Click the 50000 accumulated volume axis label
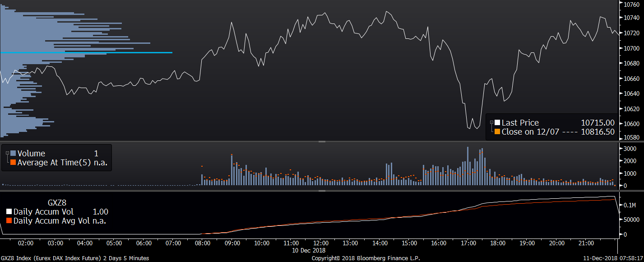This screenshot has height=262, width=644. pyautogui.click(x=631, y=219)
